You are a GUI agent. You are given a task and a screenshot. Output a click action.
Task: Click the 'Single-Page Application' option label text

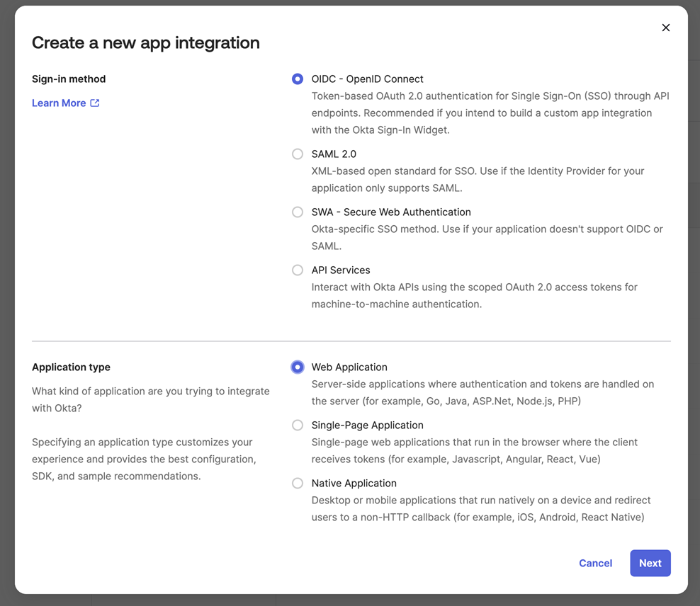[x=367, y=425]
